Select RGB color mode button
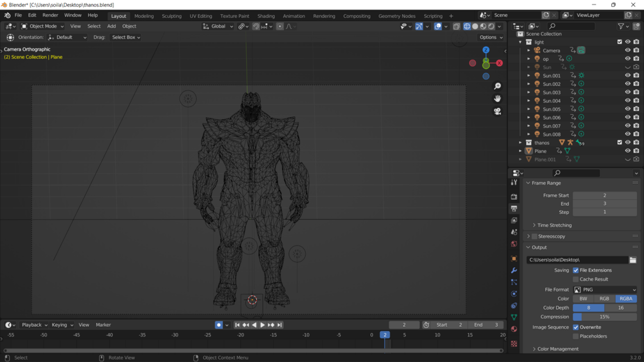This screenshot has height=362, width=644. point(604,299)
